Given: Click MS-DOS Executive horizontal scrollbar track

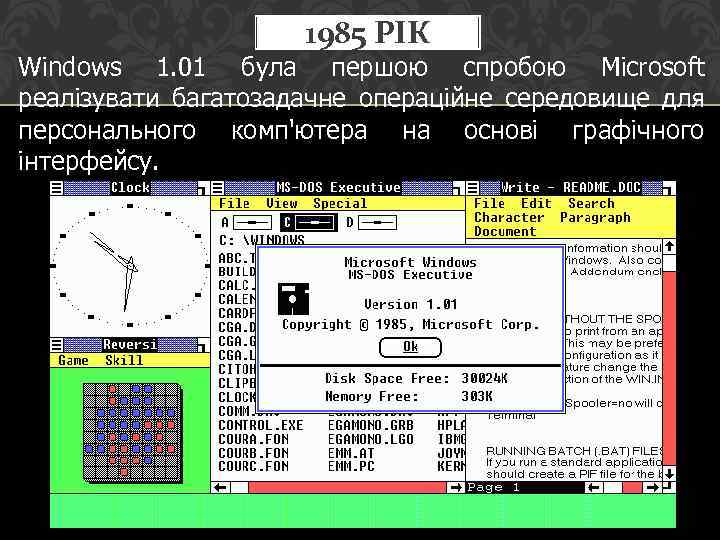Looking at the screenshot, I should (347, 488).
